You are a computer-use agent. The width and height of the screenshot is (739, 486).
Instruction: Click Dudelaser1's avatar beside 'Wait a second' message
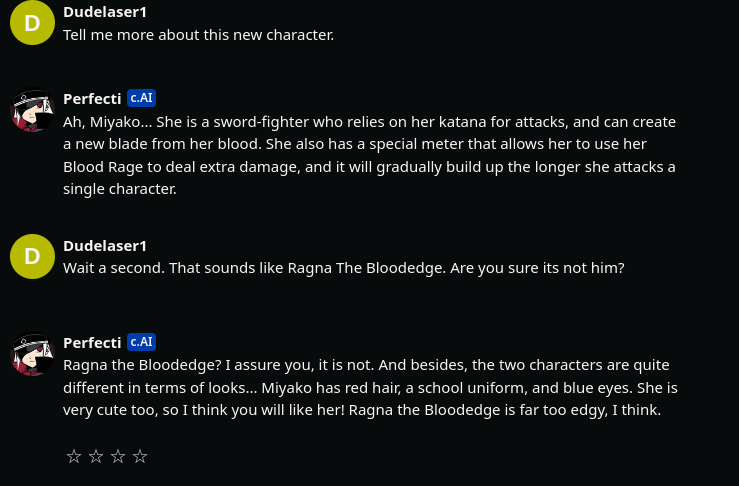click(x=32, y=256)
